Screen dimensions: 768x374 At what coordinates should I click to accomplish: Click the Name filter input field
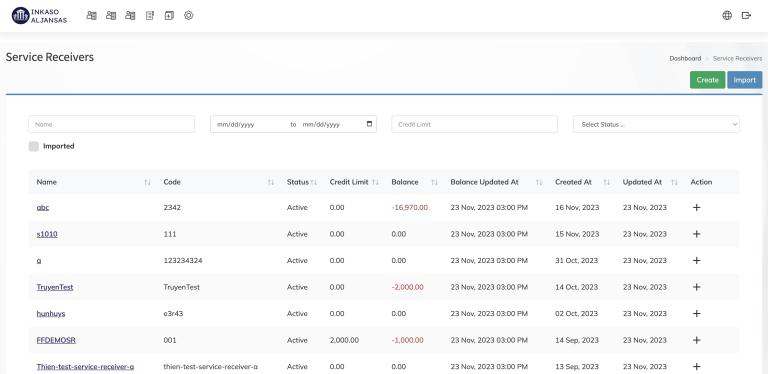click(x=112, y=124)
